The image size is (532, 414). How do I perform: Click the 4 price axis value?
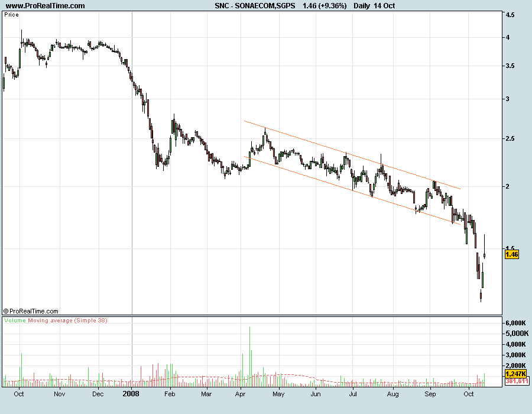pyautogui.click(x=508, y=38)
